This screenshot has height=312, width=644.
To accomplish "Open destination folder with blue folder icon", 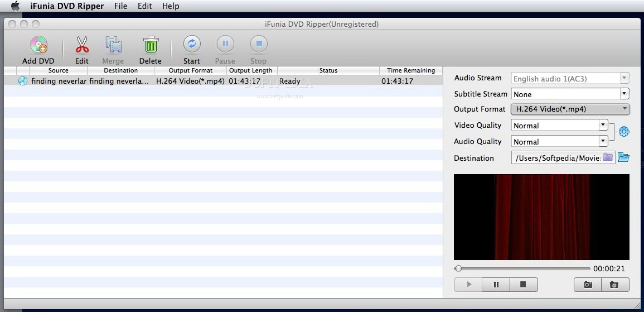I will click(623, 157).
